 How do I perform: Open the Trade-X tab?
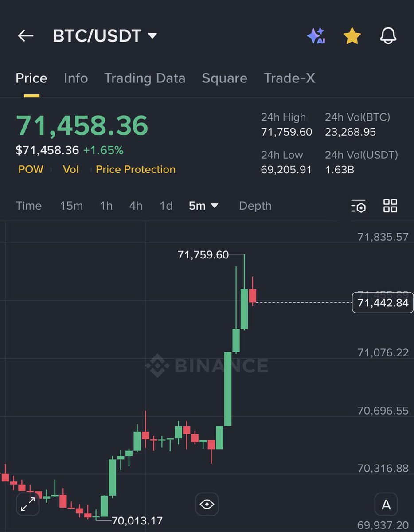[289, 78]
